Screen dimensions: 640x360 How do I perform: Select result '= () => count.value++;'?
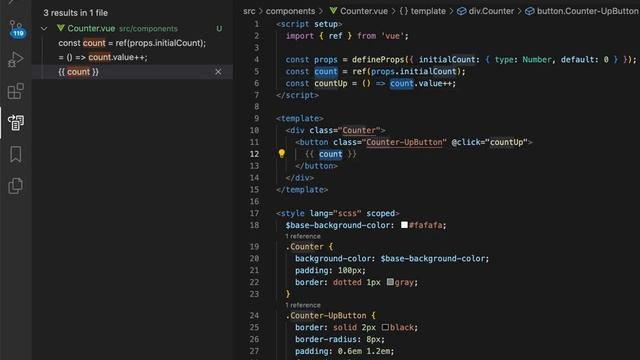[x=103, y=57]
